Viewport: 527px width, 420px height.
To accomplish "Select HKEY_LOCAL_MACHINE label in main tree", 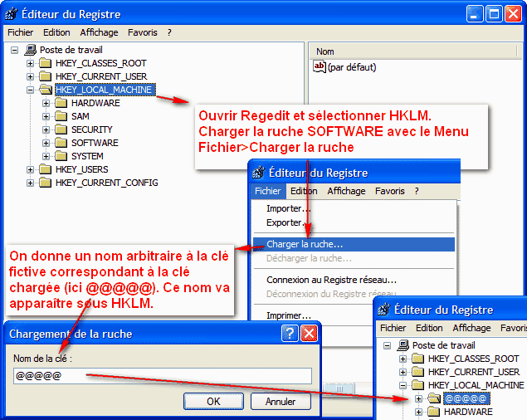I will (x=105, y=90).
